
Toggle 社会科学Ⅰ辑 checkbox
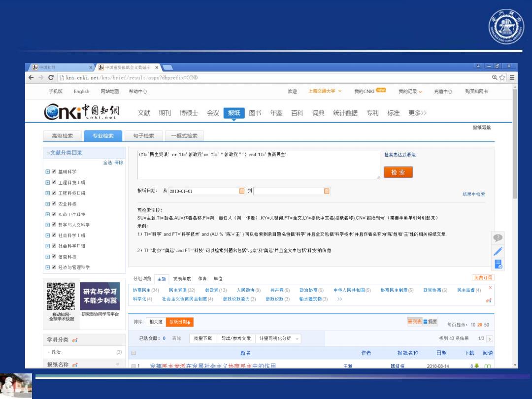click(x=54, y=235)
